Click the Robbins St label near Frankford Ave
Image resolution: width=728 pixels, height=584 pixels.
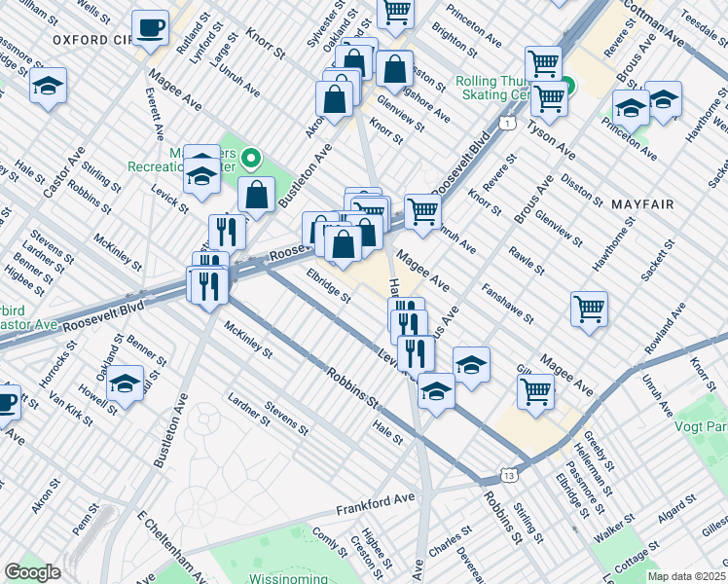point(503,518)
